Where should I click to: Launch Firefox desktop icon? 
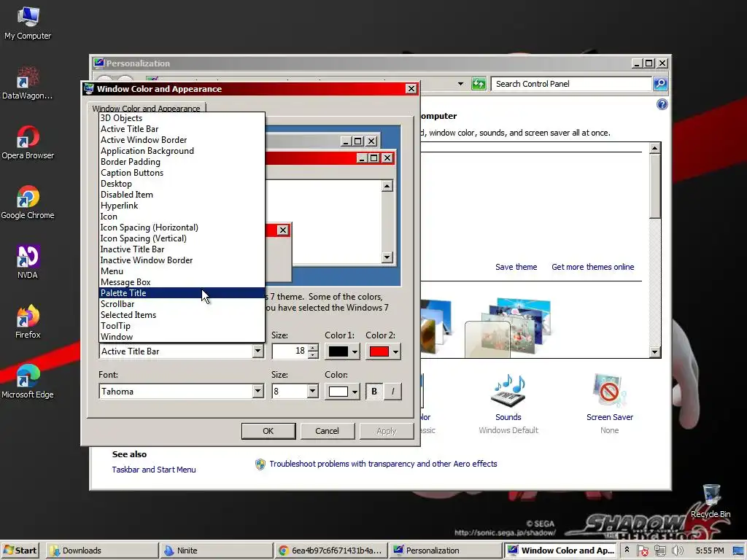click(x=28, y=322)
